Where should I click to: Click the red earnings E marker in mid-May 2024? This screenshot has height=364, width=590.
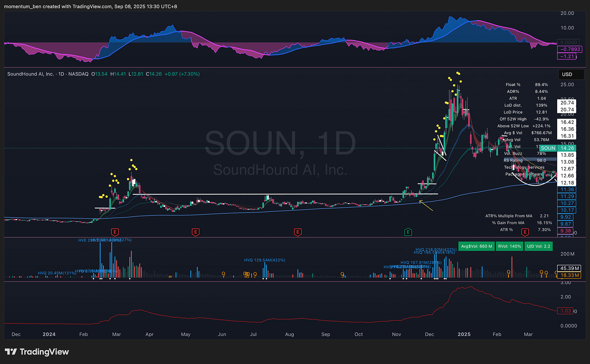click(x=195, y=232)
